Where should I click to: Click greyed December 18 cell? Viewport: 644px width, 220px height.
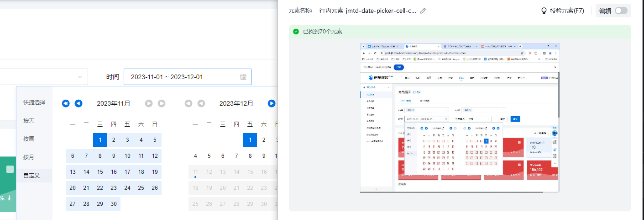195,188
